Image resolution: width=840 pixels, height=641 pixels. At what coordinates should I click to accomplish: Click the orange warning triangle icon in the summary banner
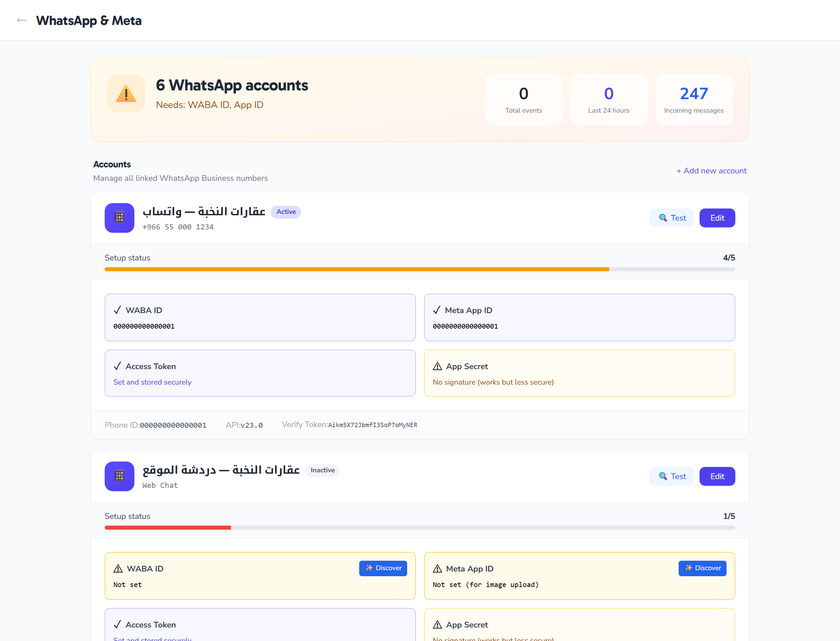pyautogui.click(x=126, y=93)
